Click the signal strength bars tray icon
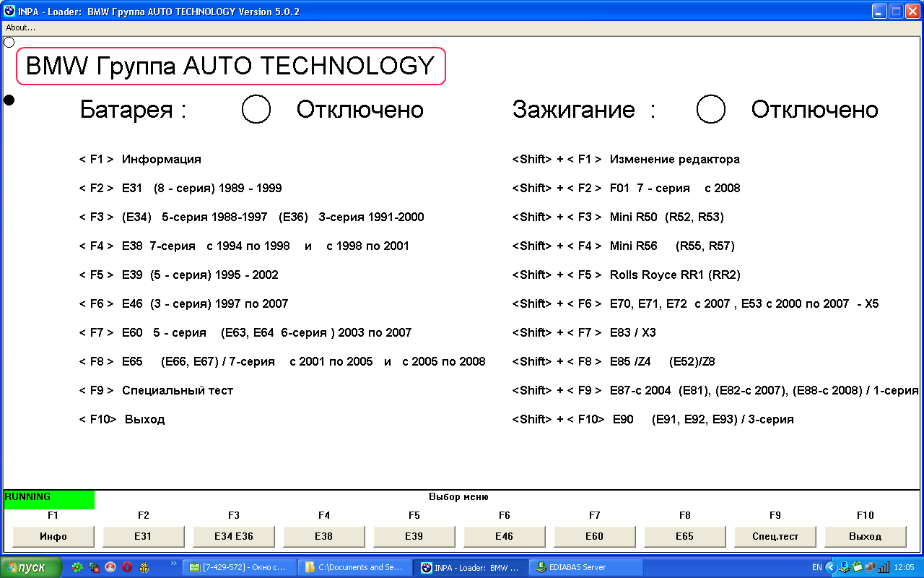This screenshot has width=924, height=578. 883,567
